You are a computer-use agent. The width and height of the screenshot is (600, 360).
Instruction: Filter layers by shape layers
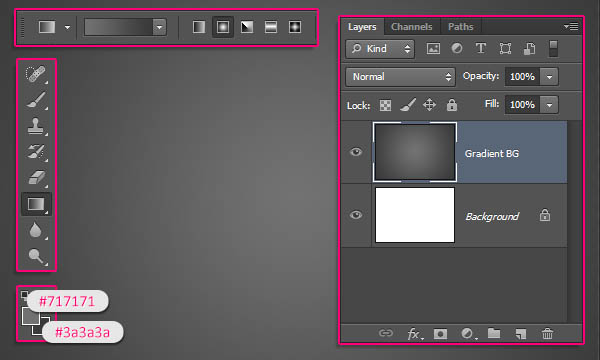pos(505,49)
